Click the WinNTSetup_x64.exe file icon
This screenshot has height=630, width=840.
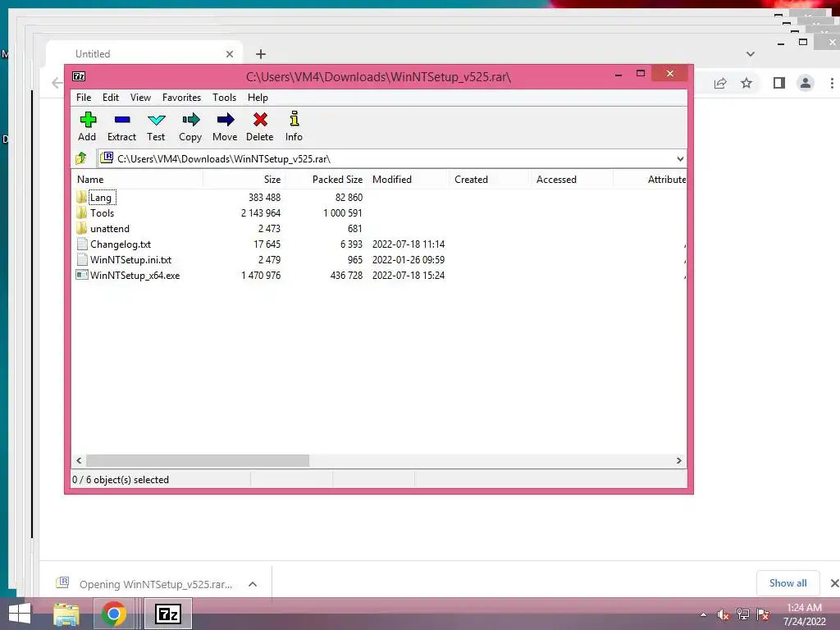(82, 276)
